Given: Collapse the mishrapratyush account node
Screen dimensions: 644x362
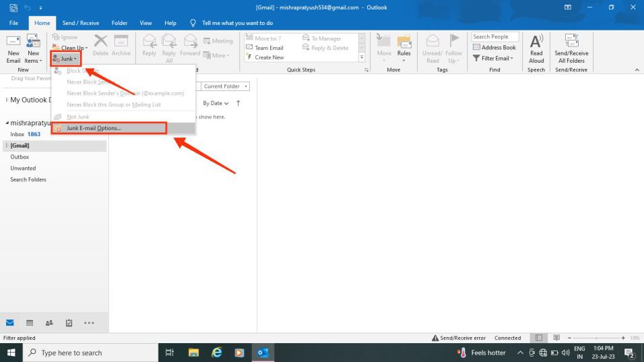Looking at the screenshot, I should tap(7, 123).
